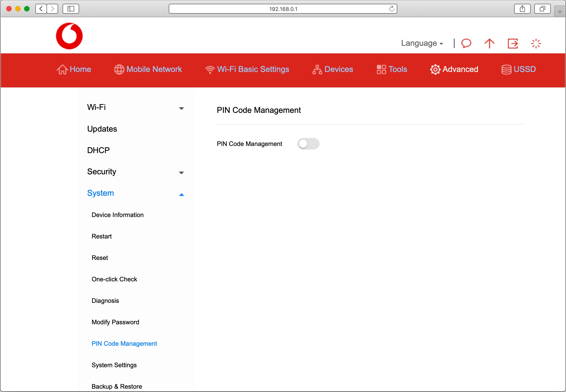Click the upward arrow update icon
Viewport: 566px width, 392px height.
click(x=489, y=44)
